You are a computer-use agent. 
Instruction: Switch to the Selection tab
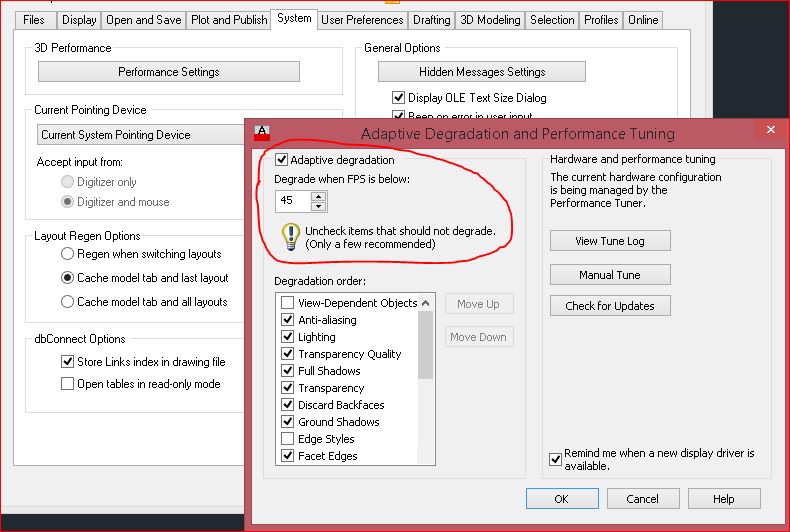coord(552,20)
